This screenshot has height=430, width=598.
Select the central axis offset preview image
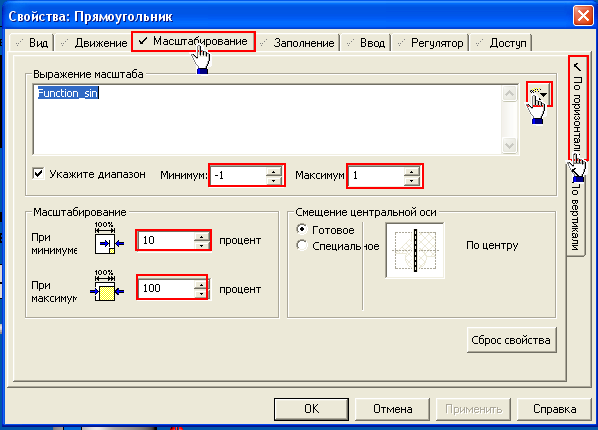click(x=415, y=250)
